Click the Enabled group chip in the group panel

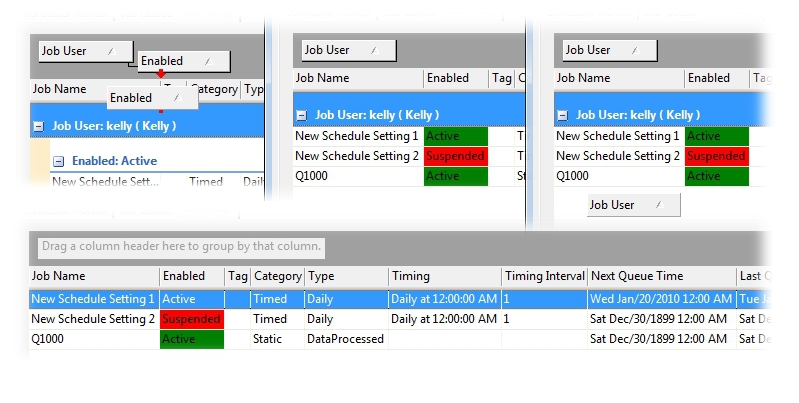tap(183, 61)
